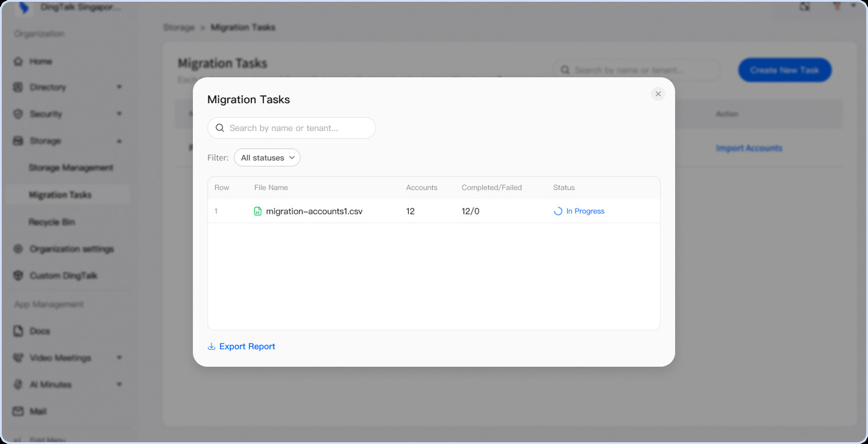Click the AI Minutes sidebar icon
868x444 pixels.
point(18,385)
